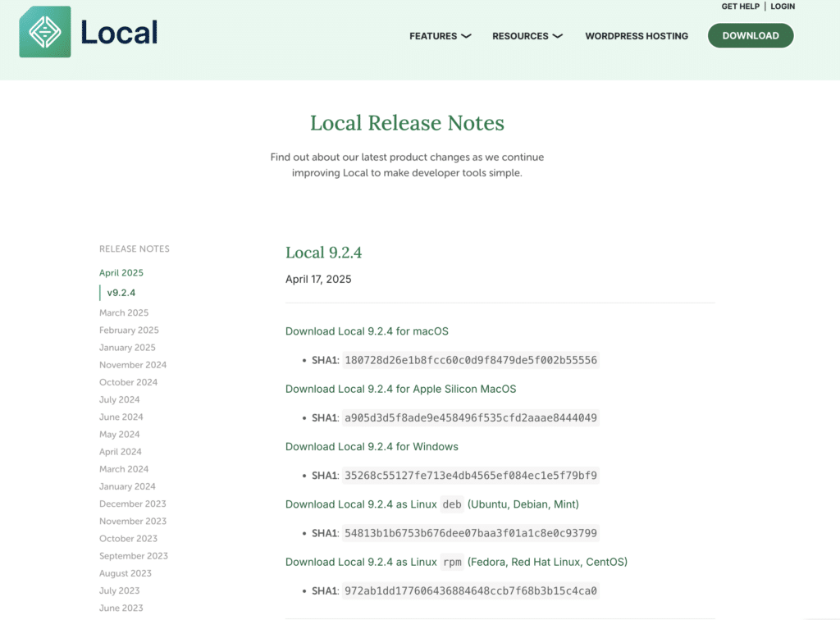840x620 pixels.
Task: Click the Local logo icon
Action: point(45,32)
